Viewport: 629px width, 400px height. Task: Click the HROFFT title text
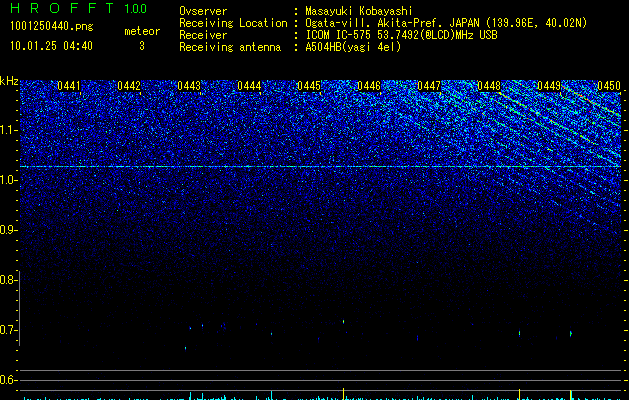62,8
